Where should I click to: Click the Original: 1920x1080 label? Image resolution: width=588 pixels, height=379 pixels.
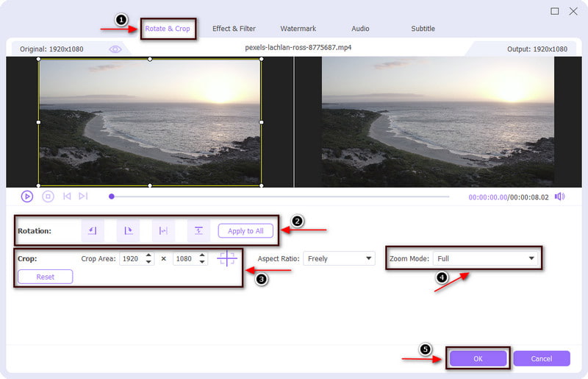[51, 49]
